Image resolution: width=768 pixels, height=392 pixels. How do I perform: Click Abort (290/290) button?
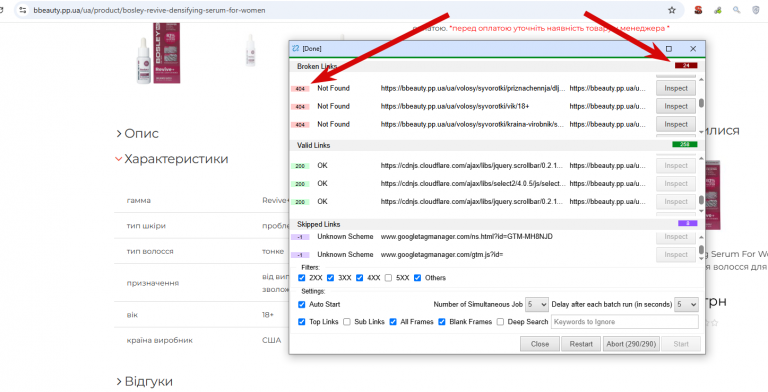(x=631, y=344)
